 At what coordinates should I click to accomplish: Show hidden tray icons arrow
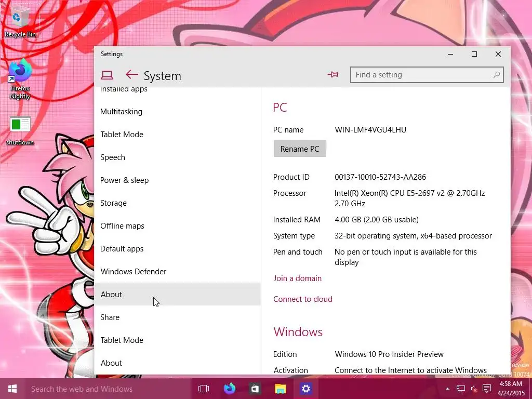pyautogui.click(x=447, y=389)
